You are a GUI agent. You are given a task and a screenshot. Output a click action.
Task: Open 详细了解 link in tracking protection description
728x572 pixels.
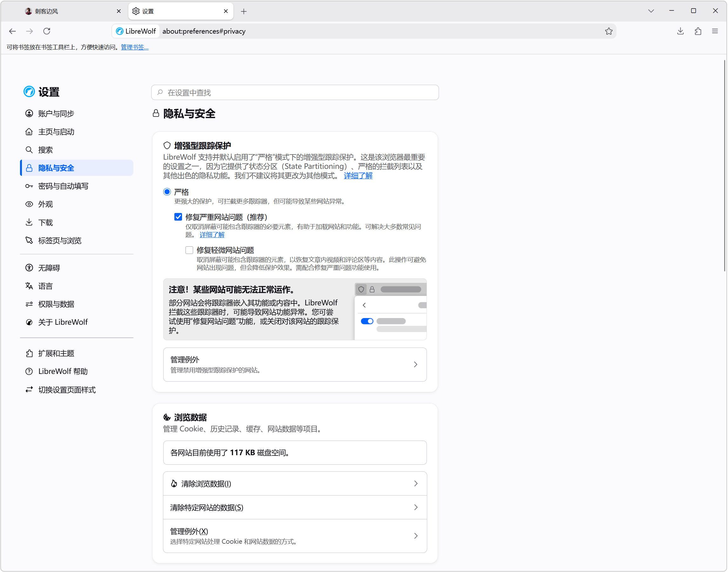pos(358,176)
